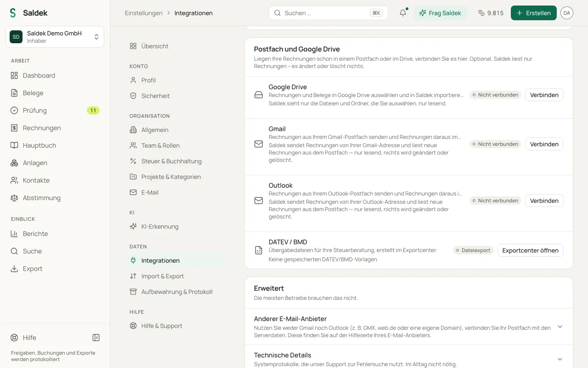Open Prüfung with 11 badge

coord(55,110)
